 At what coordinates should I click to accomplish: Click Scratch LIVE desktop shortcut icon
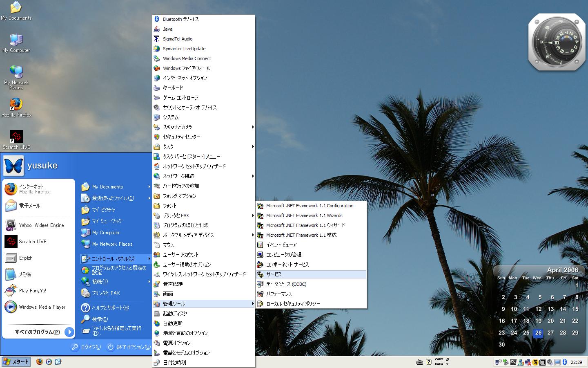point(16,137)
